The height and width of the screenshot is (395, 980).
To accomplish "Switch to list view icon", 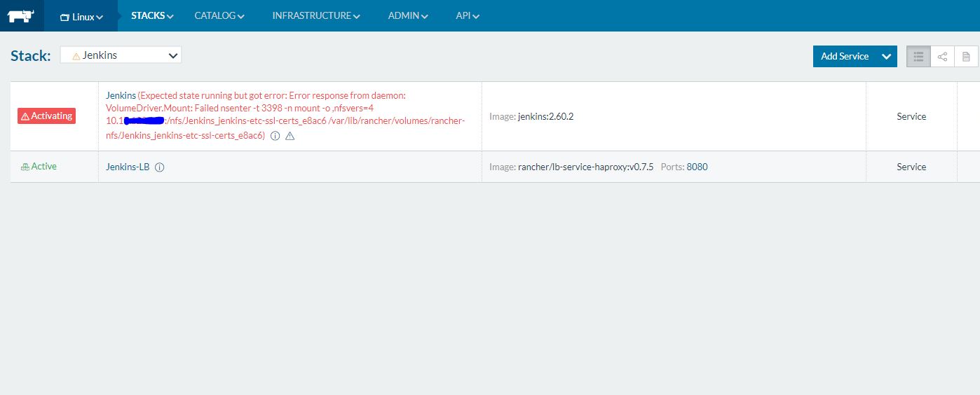I will coord(918,57).
